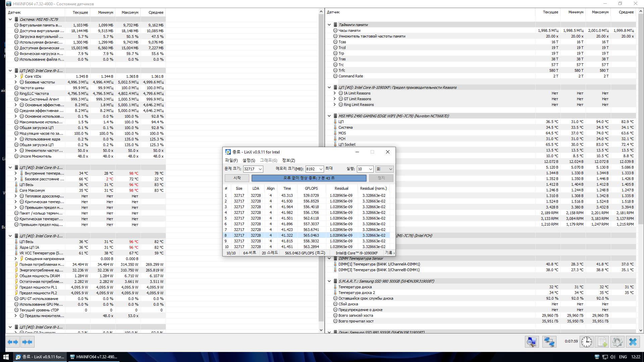The width and height of the screenshot is (644, 362).
Task: Start logging with the sheet-plus icon
Action: [x=602, y=342]
